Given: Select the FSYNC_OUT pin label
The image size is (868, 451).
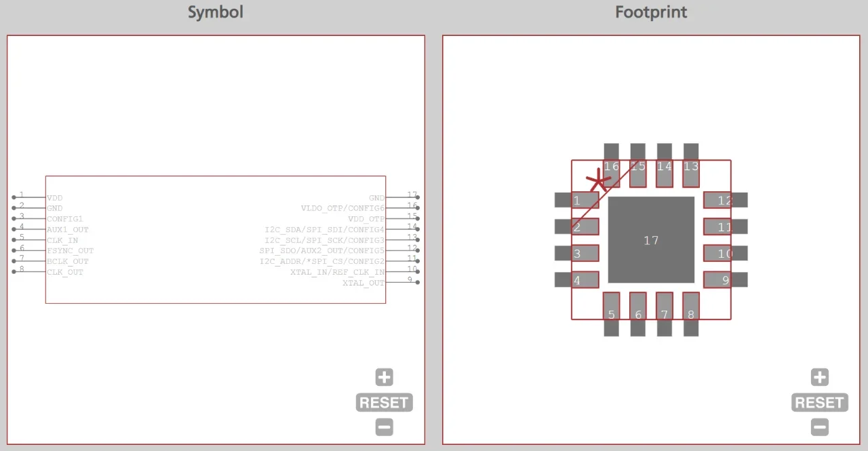Looking at the screenshot, I should [70, 251].
